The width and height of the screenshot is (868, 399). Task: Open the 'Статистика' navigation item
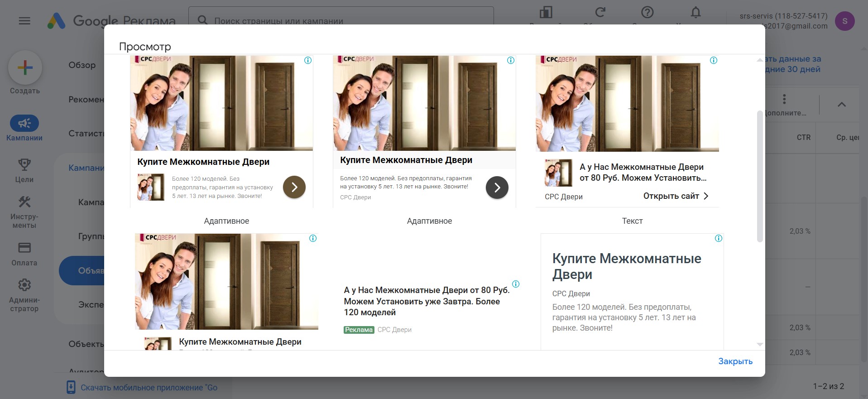point(86,134)
